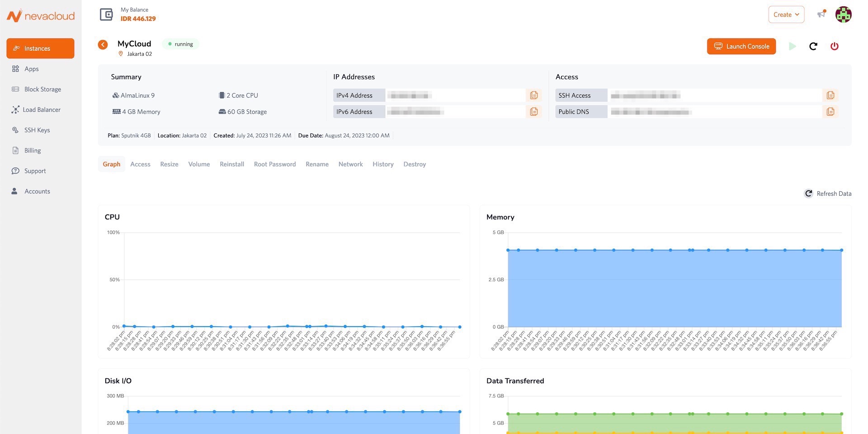868x434 pixels.
Task: Open Block Storage in the sidebar
Action: [x=42, y=89]
